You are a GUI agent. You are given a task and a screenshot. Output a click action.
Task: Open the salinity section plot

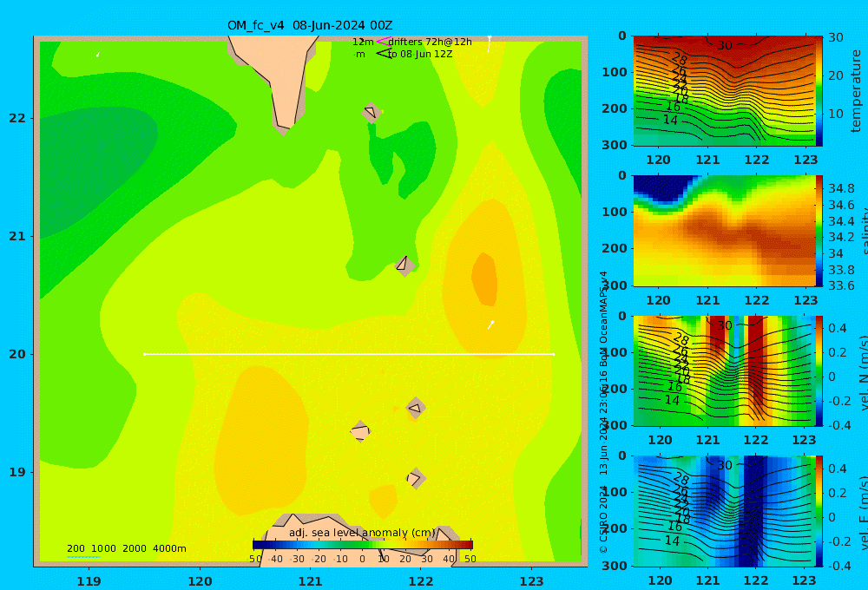pos(724,231)
